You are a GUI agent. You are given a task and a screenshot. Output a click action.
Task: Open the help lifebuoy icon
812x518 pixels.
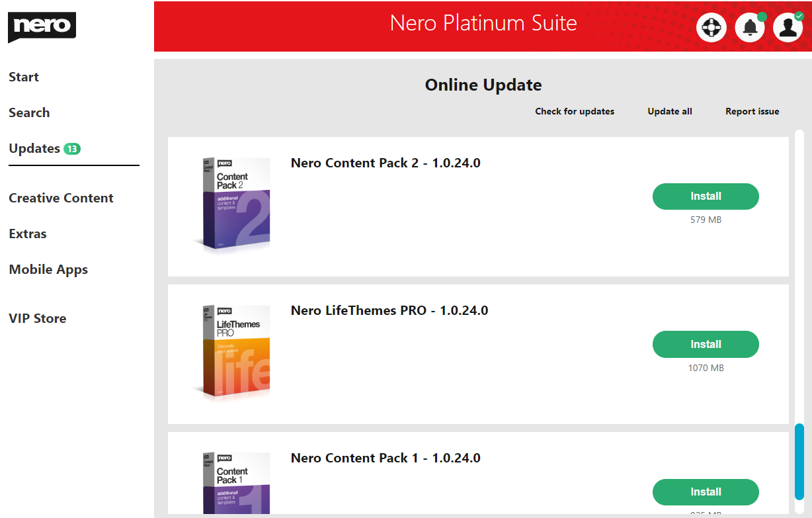point(711,28)
